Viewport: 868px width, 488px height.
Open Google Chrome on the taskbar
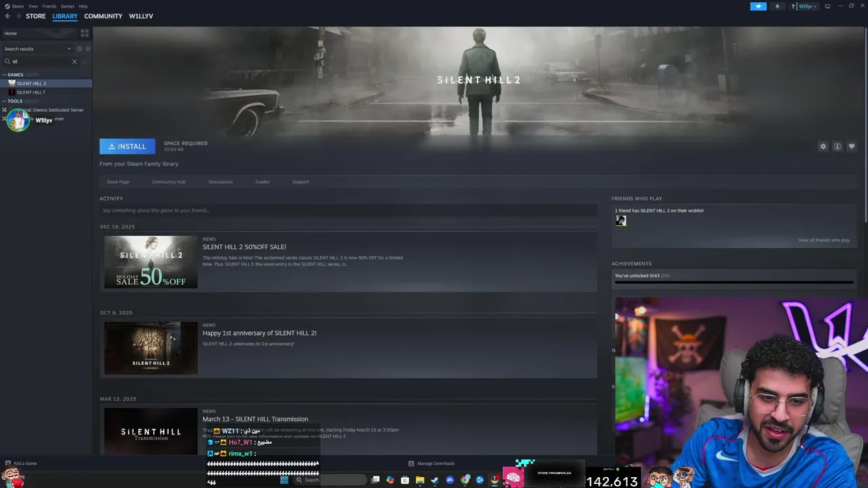[465, 480]
